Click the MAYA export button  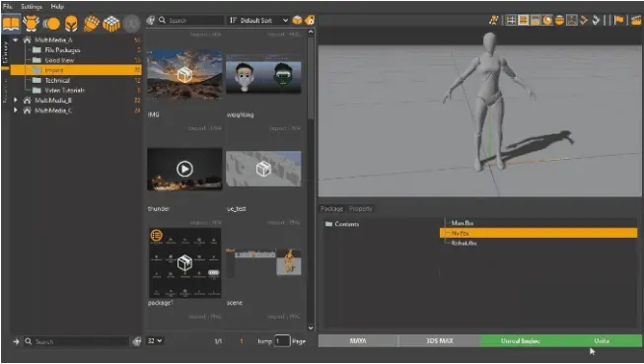(x=358, y=341)
